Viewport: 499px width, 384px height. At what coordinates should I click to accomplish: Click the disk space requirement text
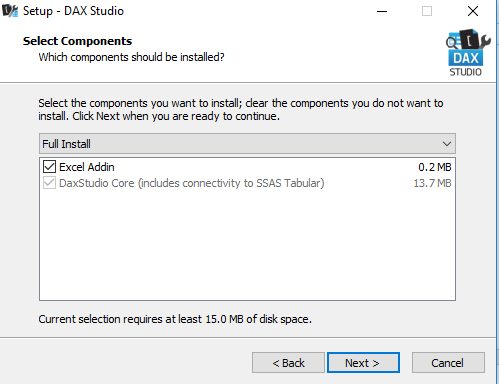pos(175,319)
